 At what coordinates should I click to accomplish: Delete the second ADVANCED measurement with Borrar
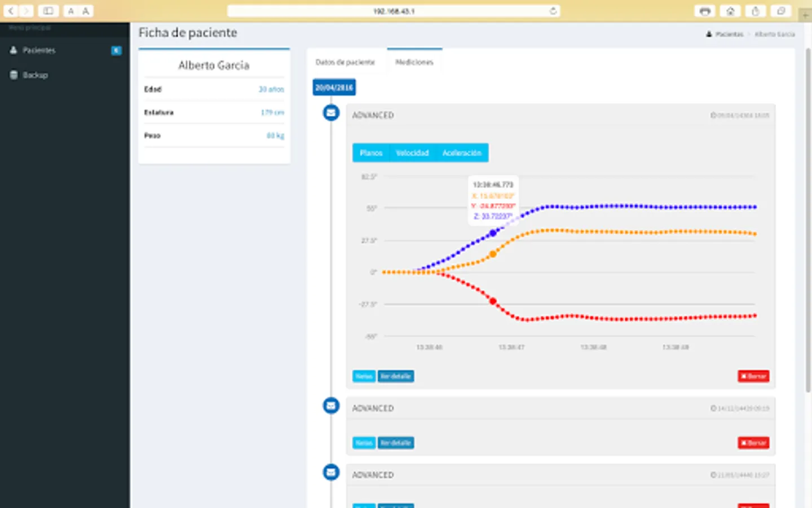click(753, 443)
